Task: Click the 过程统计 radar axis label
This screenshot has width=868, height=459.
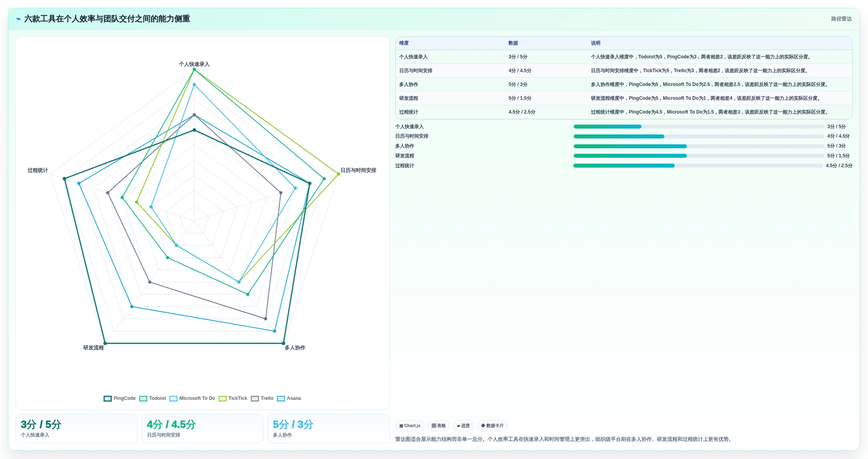Action: coord(38,170)
